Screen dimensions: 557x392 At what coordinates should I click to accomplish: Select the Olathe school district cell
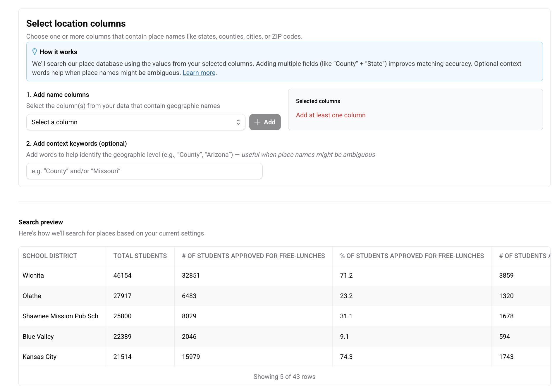(32, 296)
